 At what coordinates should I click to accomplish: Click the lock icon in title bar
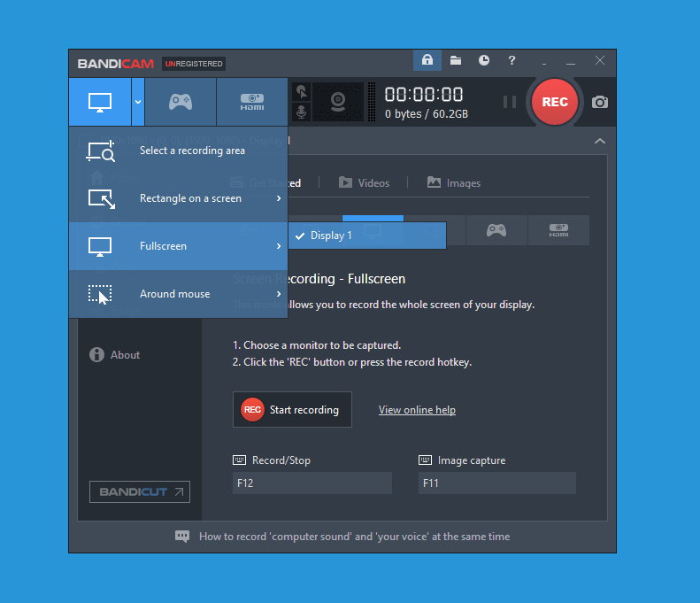(427, 60)
